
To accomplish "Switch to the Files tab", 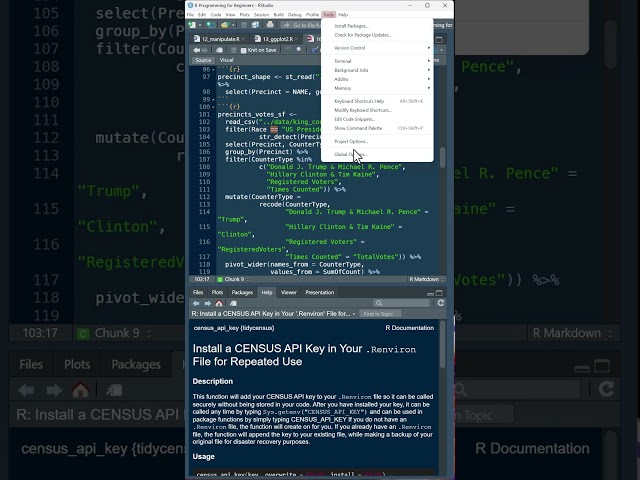I will point(198,292).
